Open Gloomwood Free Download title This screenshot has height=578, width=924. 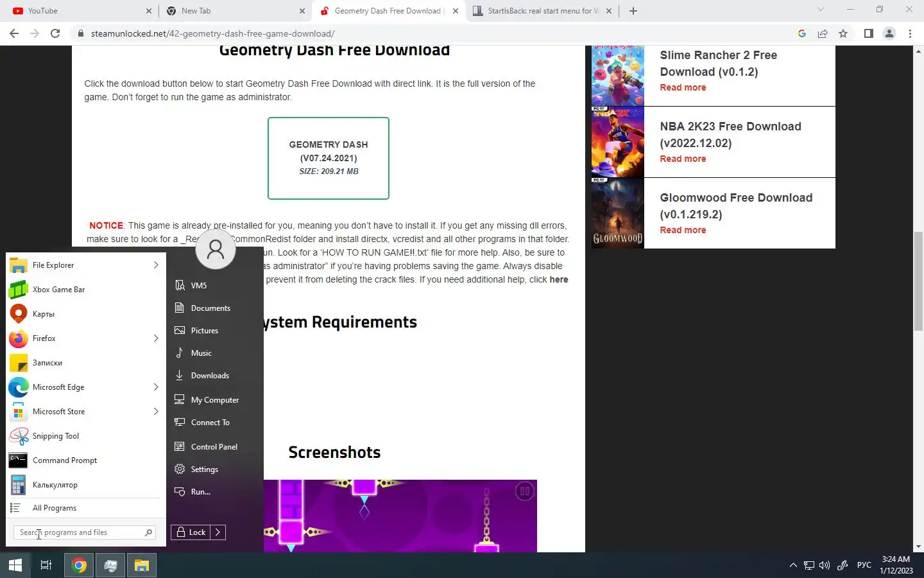click(x=736, y=206)
